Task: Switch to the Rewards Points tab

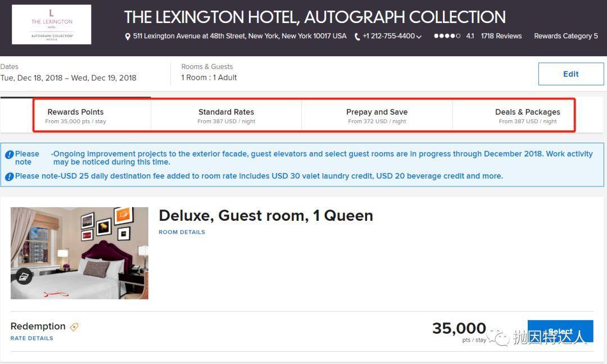Action: (x=76, y=116)
